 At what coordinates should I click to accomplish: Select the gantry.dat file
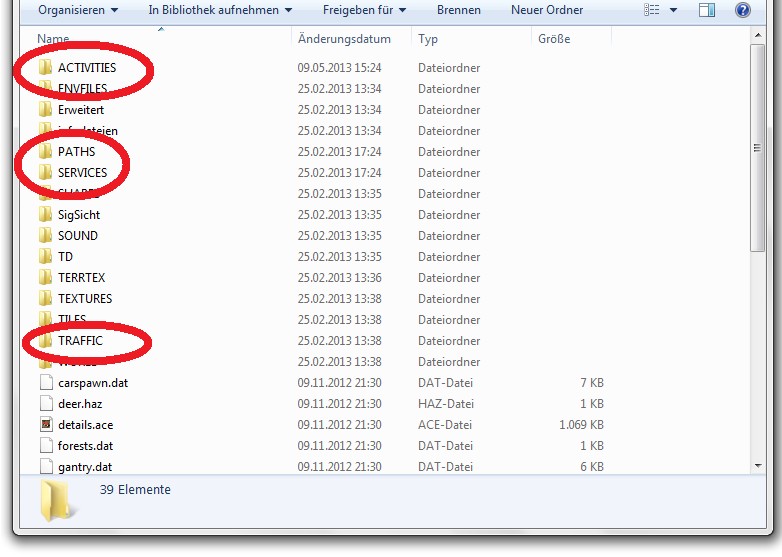tap(84, 467)
